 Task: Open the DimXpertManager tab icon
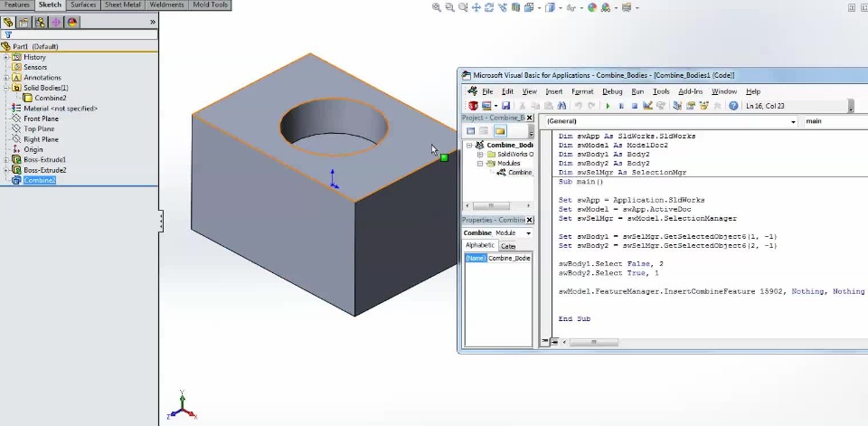(x=56, y=22)
